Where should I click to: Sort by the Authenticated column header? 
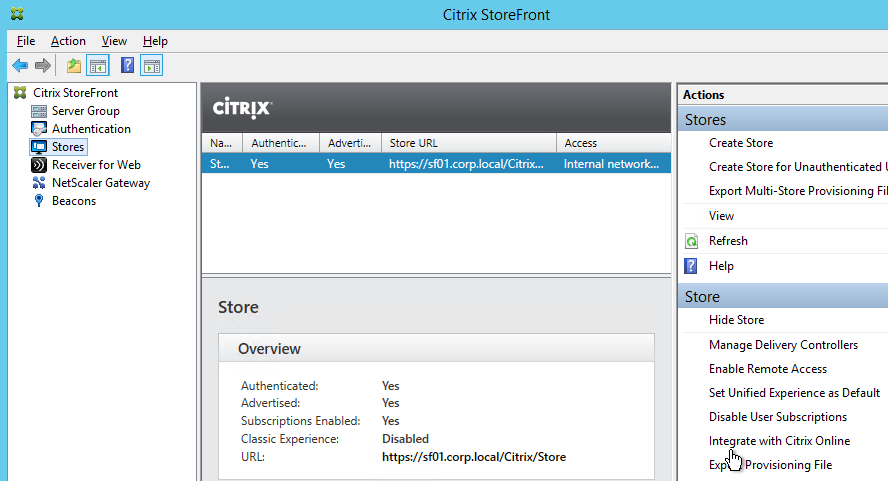pos(281,143)
